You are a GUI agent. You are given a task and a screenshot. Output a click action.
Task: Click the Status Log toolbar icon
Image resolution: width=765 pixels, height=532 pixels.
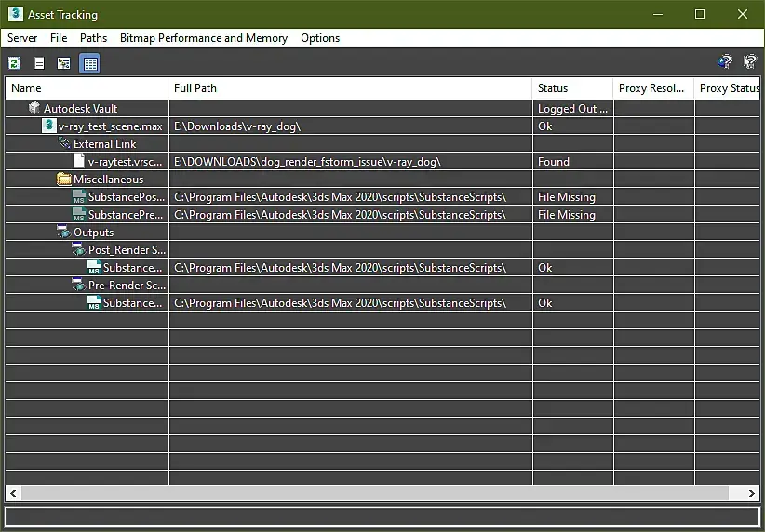point(39,63)
